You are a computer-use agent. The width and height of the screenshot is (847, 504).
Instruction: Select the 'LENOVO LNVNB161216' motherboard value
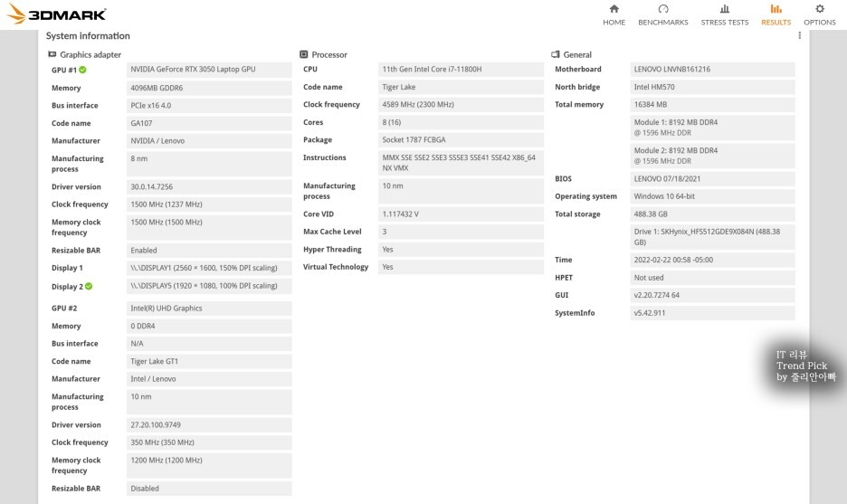[712, 69]
